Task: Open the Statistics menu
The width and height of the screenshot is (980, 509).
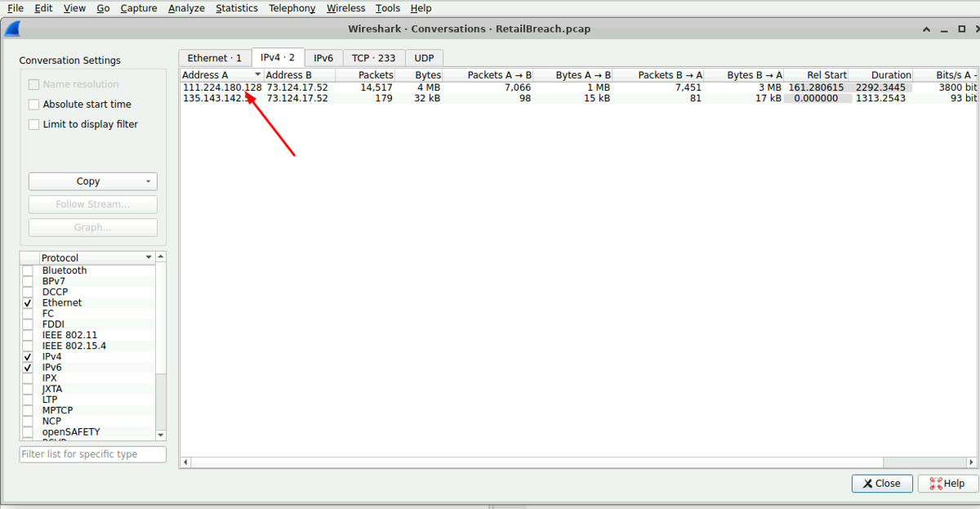Action: click(x=237, y=8)
